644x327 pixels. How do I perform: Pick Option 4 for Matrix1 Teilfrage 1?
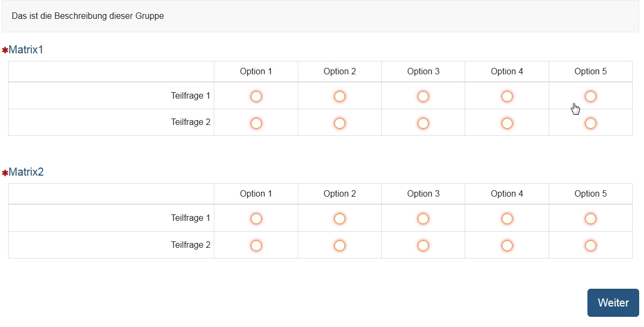click(x=507, y=96)
